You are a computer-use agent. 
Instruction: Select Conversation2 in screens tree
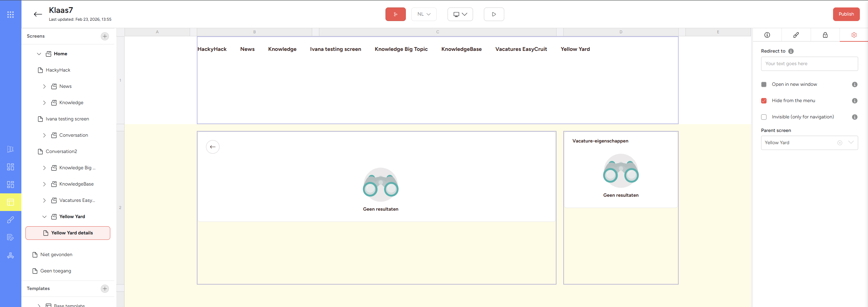coord(61,152)
